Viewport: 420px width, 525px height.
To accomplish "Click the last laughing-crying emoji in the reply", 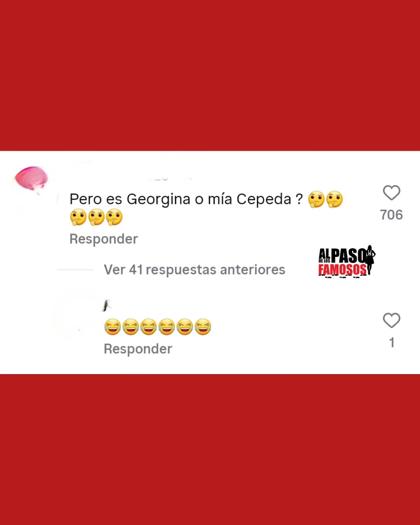I will (203, 327).
